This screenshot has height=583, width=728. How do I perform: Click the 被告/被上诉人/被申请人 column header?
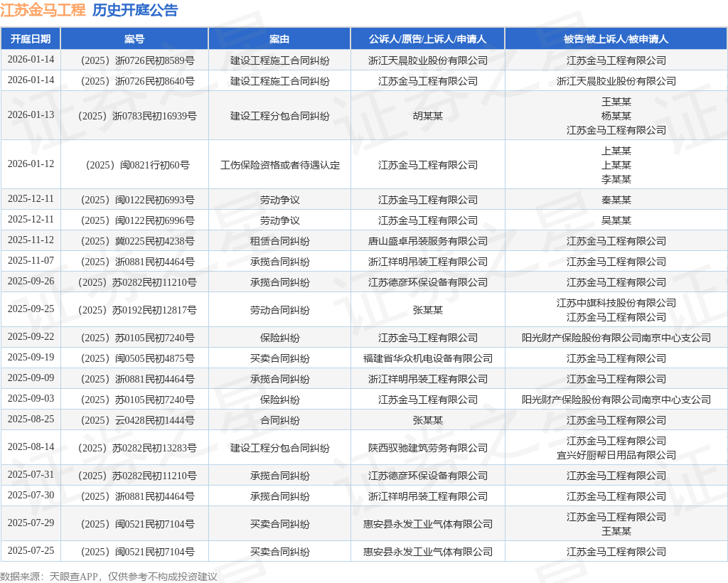[x=616, y=39]
